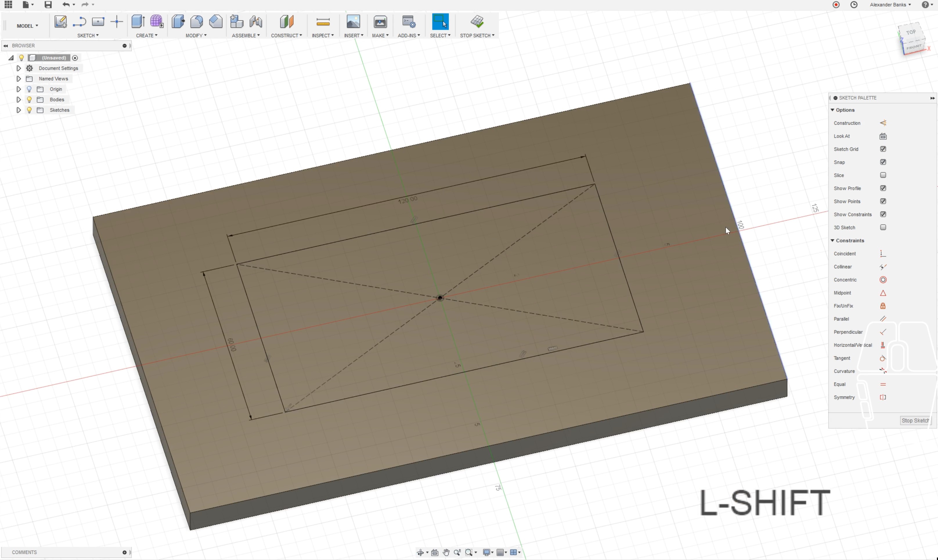Click the Stop Sketch toolbar icon
This screenshot has height=560, width=938.
[477, 21]
